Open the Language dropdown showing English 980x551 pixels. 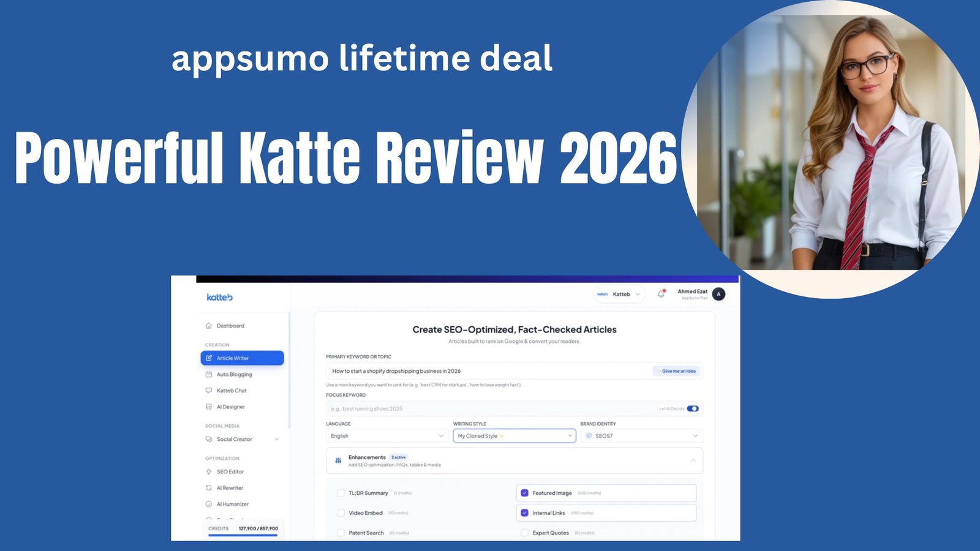point(386,436)
